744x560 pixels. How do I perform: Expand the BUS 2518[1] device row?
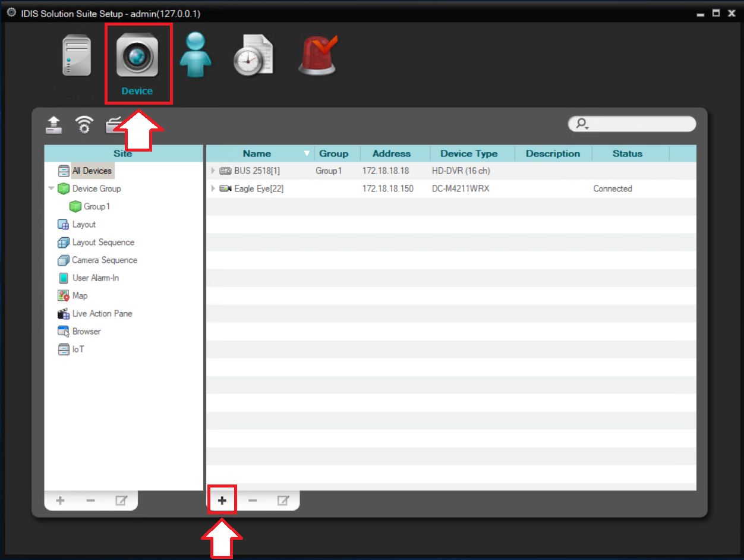tap(213, 171)
